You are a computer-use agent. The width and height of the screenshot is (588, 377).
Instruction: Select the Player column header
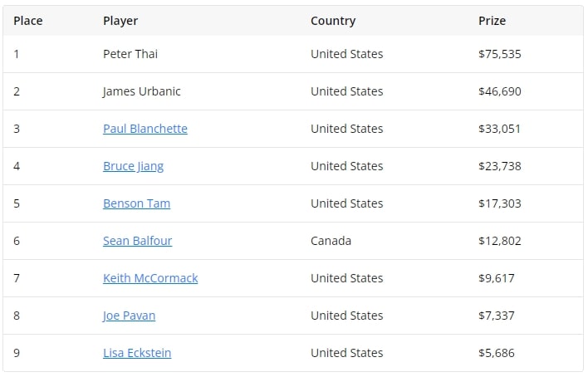(x=120, y=21)
